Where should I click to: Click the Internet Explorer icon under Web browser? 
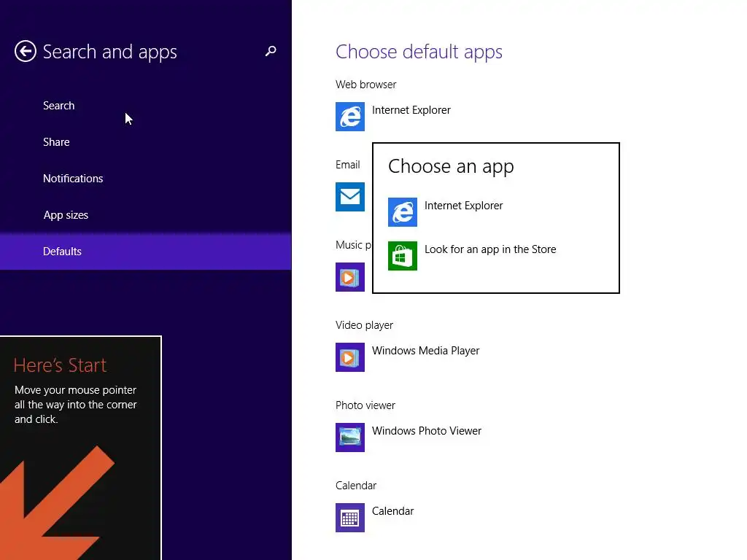[349, 116]
